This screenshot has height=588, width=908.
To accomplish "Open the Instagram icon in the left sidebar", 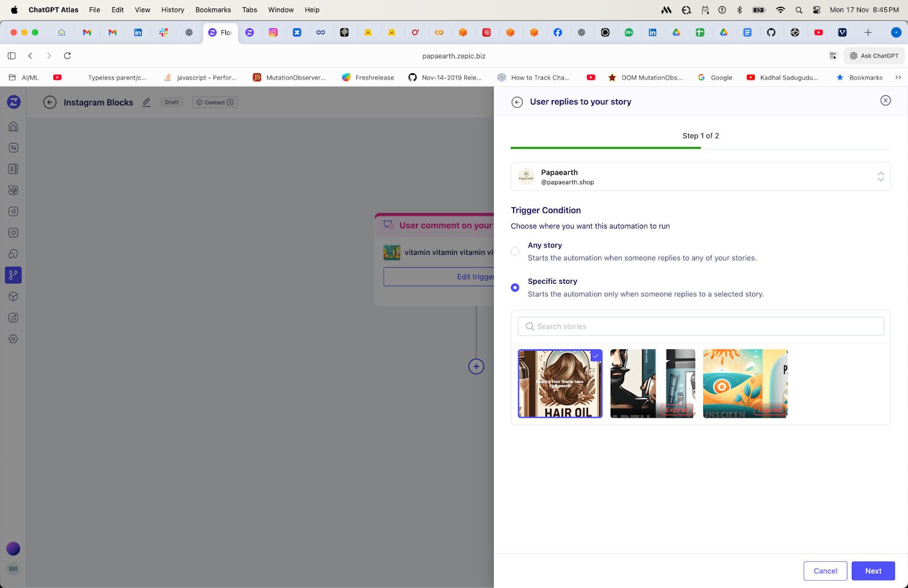I will [x=14, y=233].
